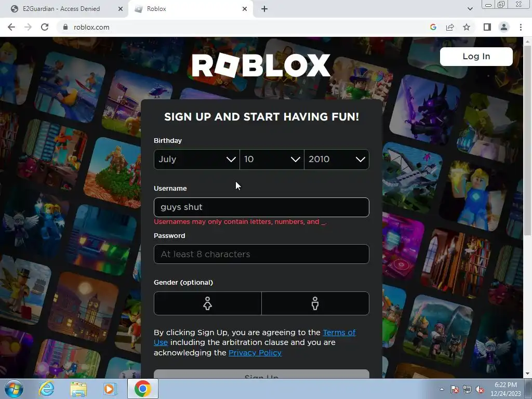The height and width of the screenshot is (399, 532).
Task: Open the tab search chevron
Action: tap(470, 9)
